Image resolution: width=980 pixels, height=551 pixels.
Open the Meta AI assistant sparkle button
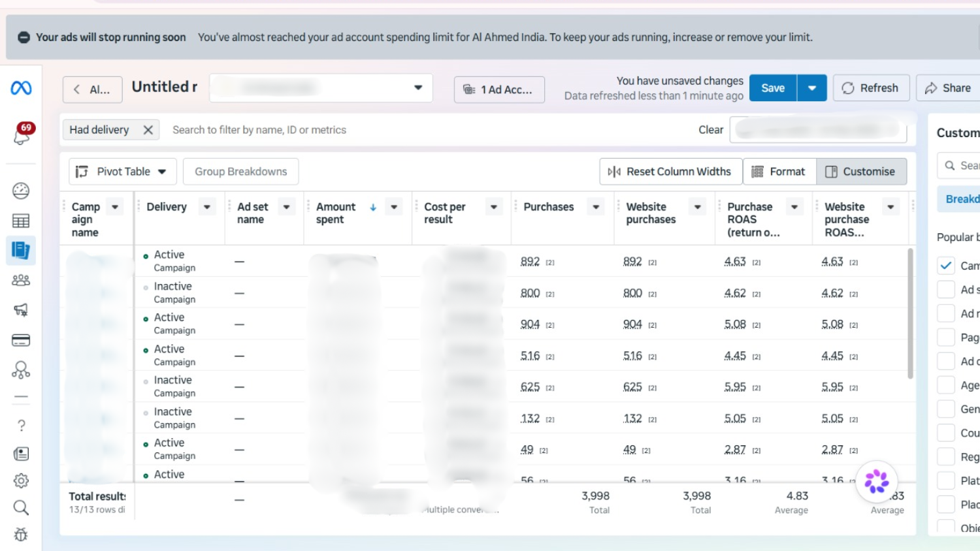pos(876,482)
